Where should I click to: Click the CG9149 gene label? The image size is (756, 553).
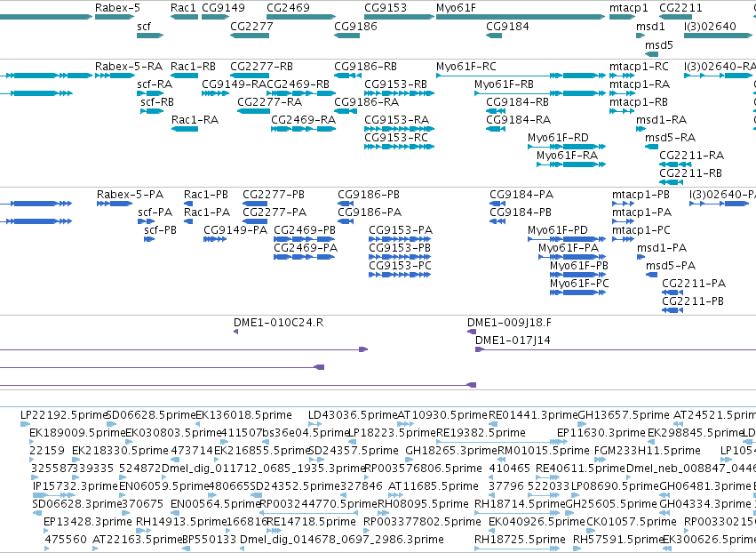click(223, 8)
